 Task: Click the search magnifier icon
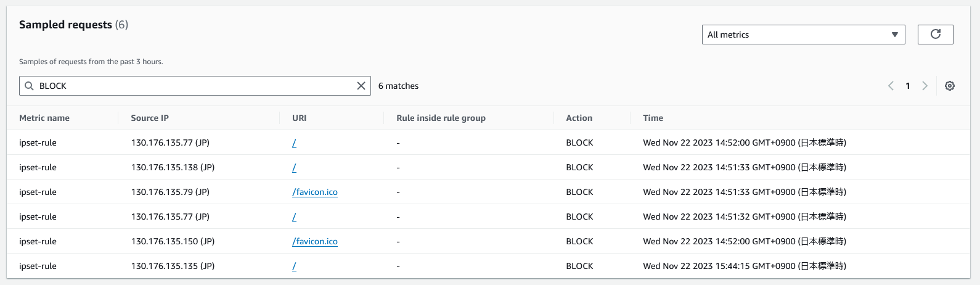(29, 86)
